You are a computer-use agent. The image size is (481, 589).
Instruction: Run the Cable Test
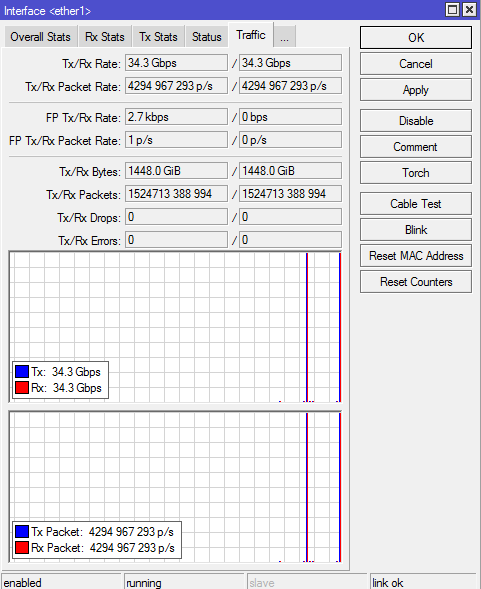[416, 204]
